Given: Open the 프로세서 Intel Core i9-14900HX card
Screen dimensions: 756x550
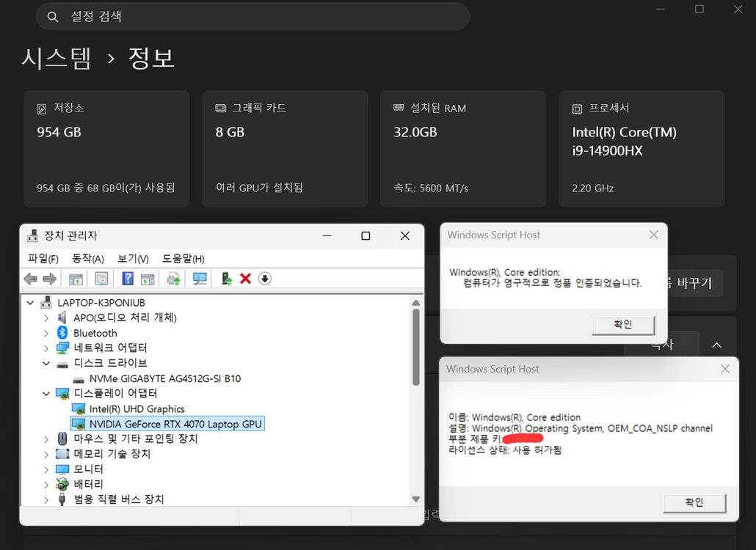Looking at the screenshot, I should (x=641, y=149).
